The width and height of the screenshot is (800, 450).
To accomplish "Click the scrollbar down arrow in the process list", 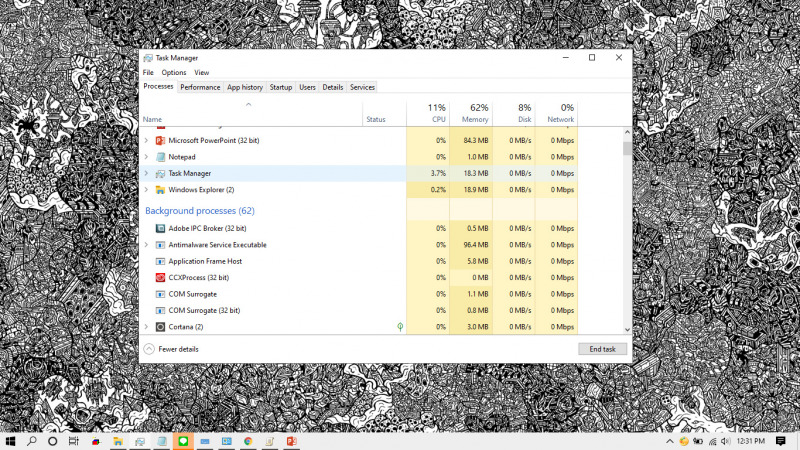I will coord(627,330).
